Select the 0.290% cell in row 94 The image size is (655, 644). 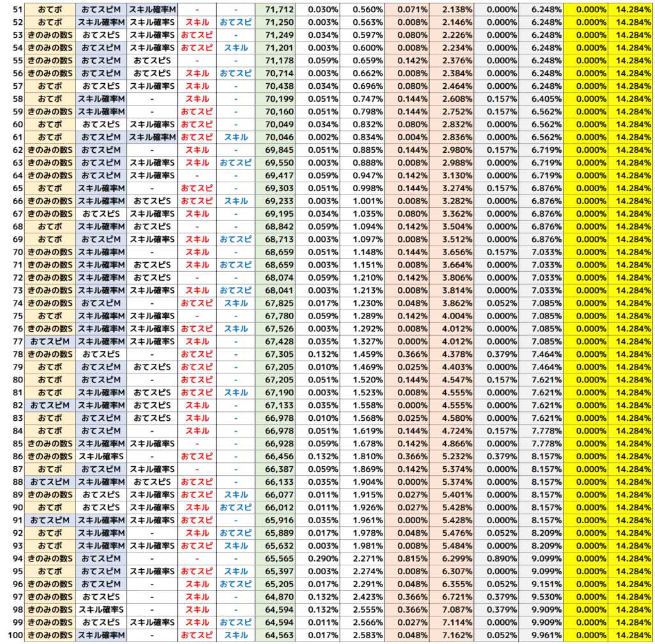[x=318, y=559]
